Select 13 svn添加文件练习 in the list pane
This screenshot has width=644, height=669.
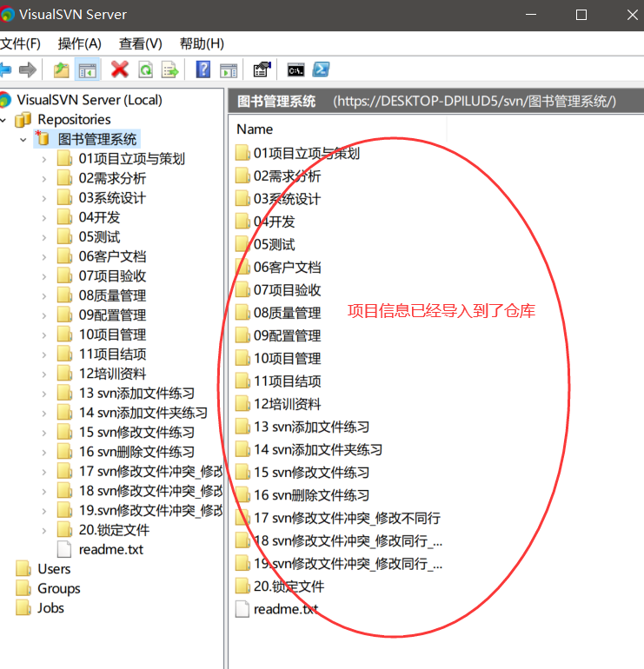click(x=311, y=427)
